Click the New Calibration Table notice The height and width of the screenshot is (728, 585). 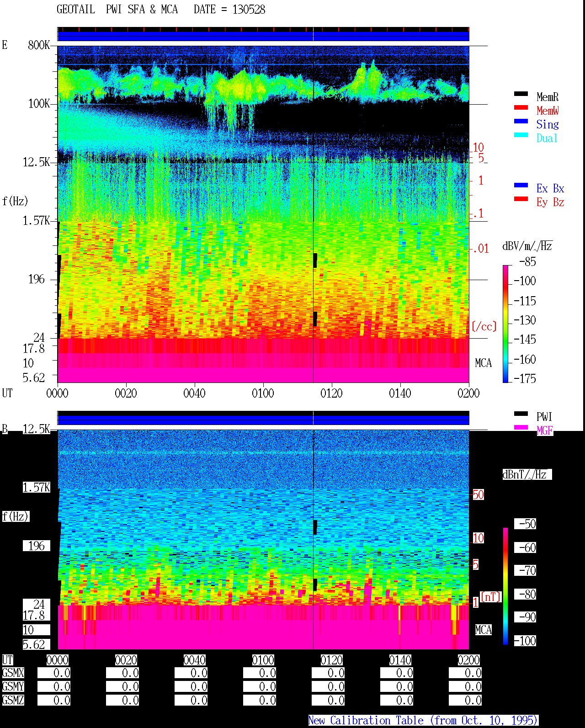(x=423, y=720)
